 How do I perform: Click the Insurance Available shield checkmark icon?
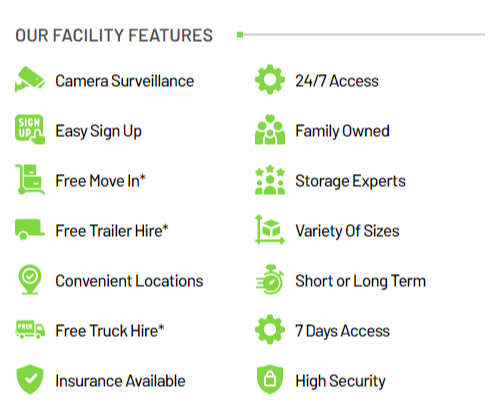point(30,379)
